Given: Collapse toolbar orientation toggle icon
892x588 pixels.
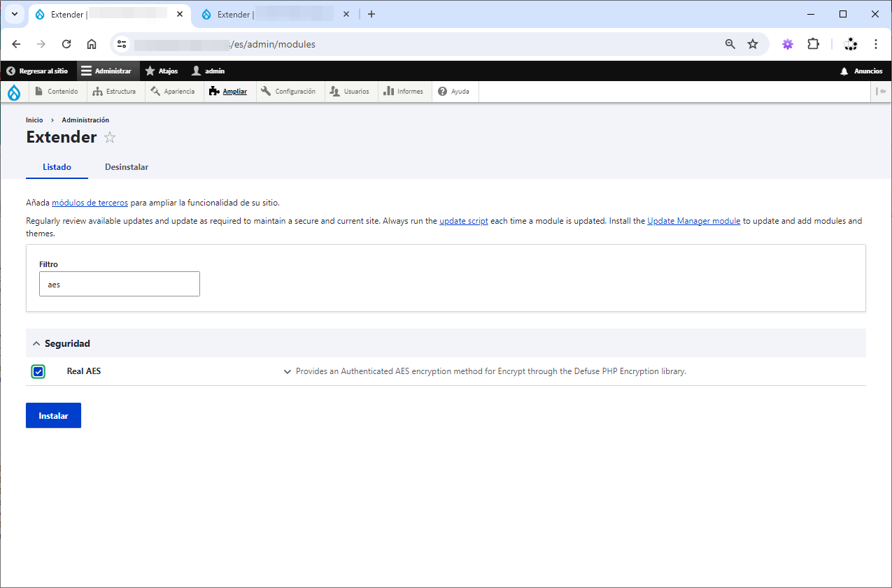Looking at the screenshot, I should pos(881,92).
